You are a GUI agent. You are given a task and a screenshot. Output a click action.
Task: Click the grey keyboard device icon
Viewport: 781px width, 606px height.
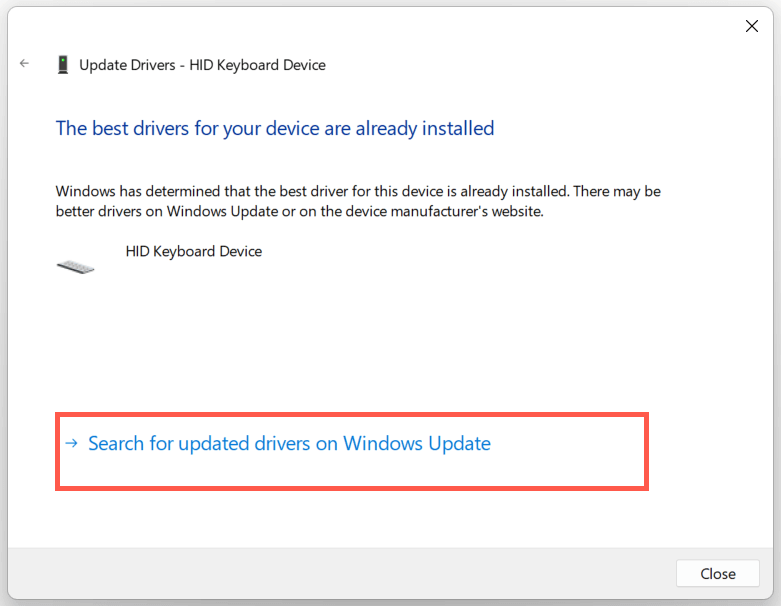(76, 265)
